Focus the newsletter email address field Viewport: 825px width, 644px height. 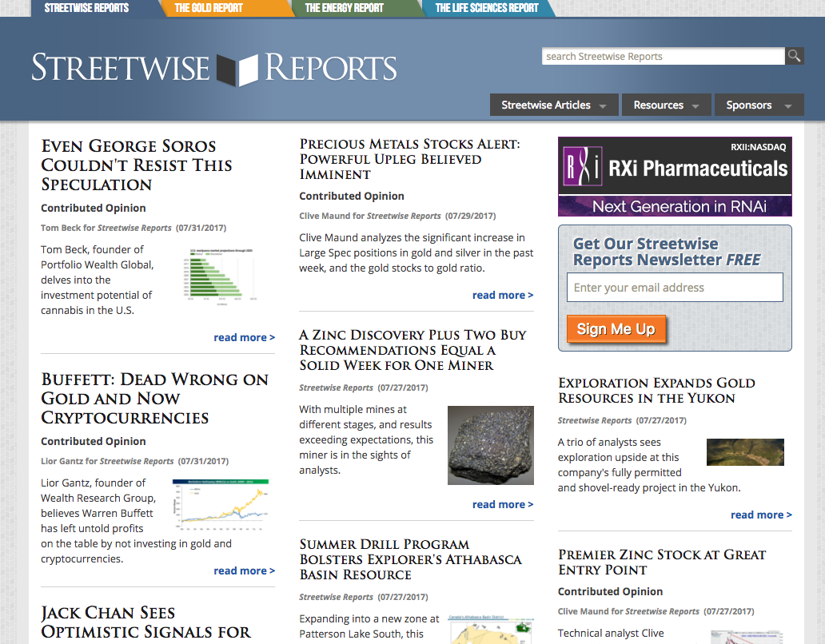pos(675,288)
